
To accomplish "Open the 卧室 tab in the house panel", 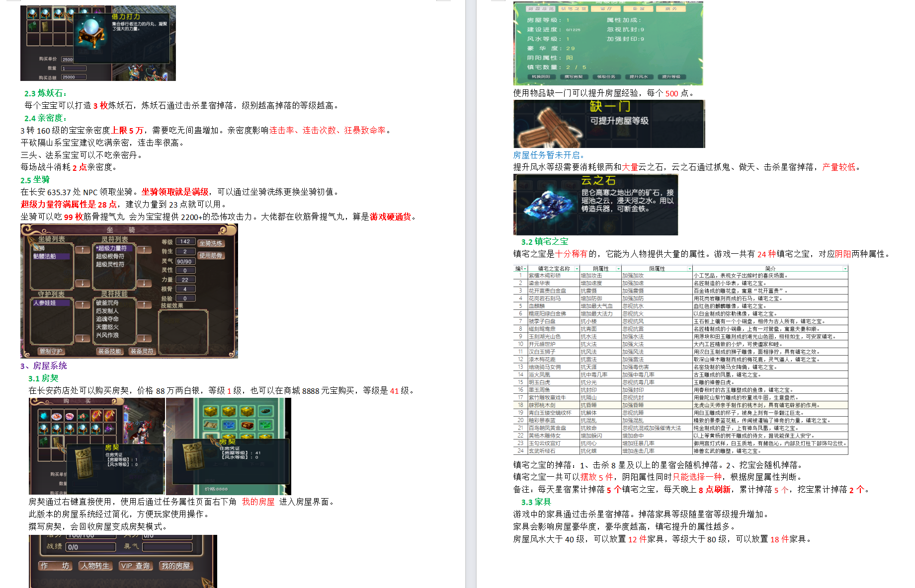I will click(638, 9).
